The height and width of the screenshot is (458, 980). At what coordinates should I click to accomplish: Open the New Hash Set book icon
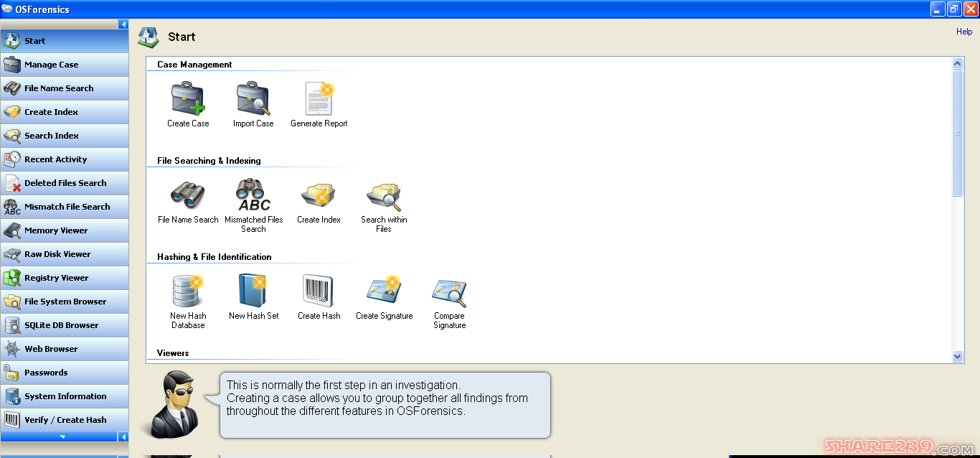point(253,291)
